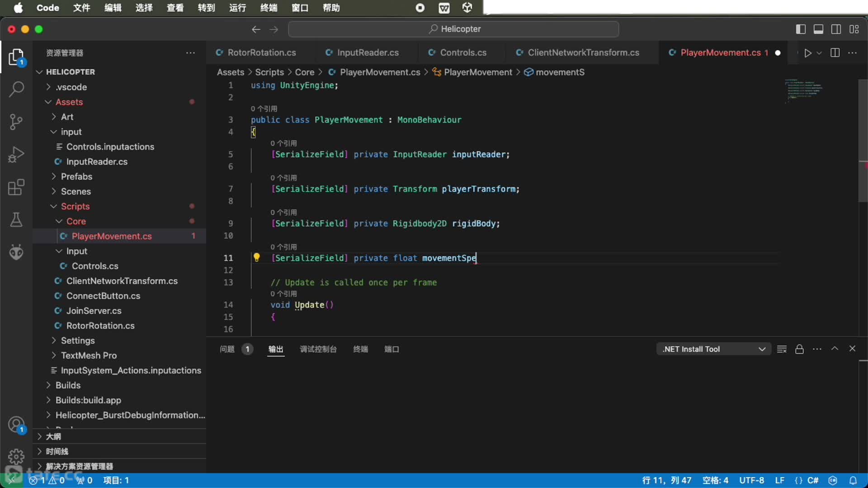
Task: Open notifications bell in status bar
Action: pyautogui.click(x=853, y=480)
